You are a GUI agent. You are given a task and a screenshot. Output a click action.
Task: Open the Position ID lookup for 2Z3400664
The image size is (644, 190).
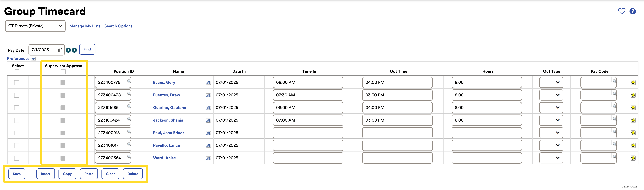129,156
